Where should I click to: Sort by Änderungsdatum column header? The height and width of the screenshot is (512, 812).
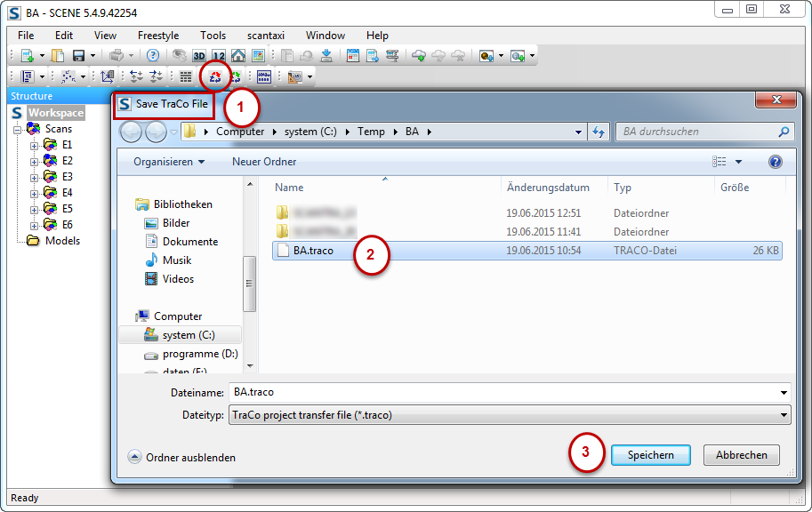[x=548, y=188]
